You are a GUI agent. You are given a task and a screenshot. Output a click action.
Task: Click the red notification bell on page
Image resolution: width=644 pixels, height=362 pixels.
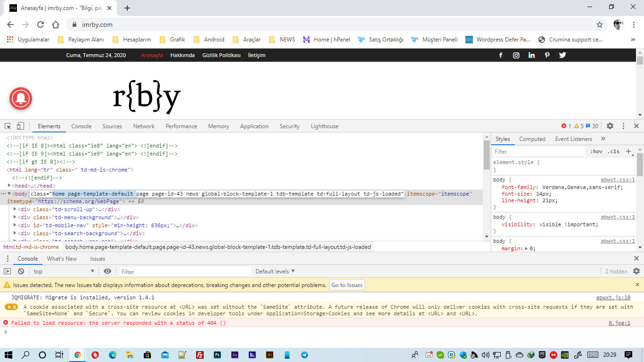coord(21,99)
